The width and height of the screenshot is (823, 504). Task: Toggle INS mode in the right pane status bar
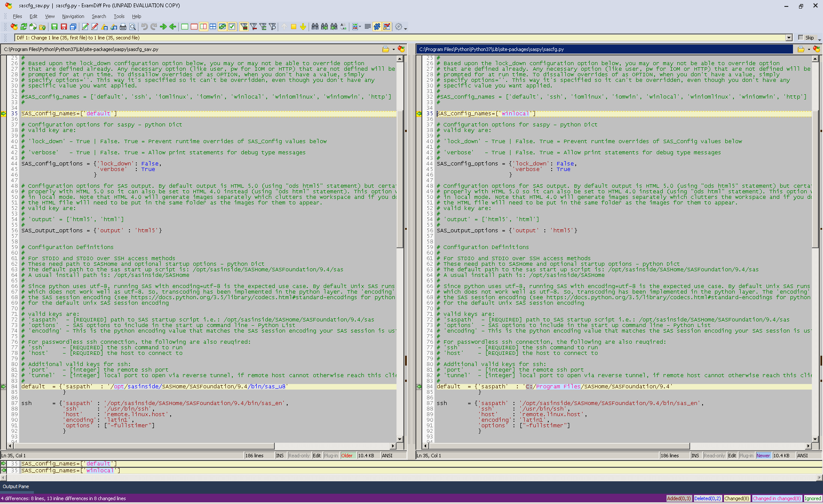point(695,456)
